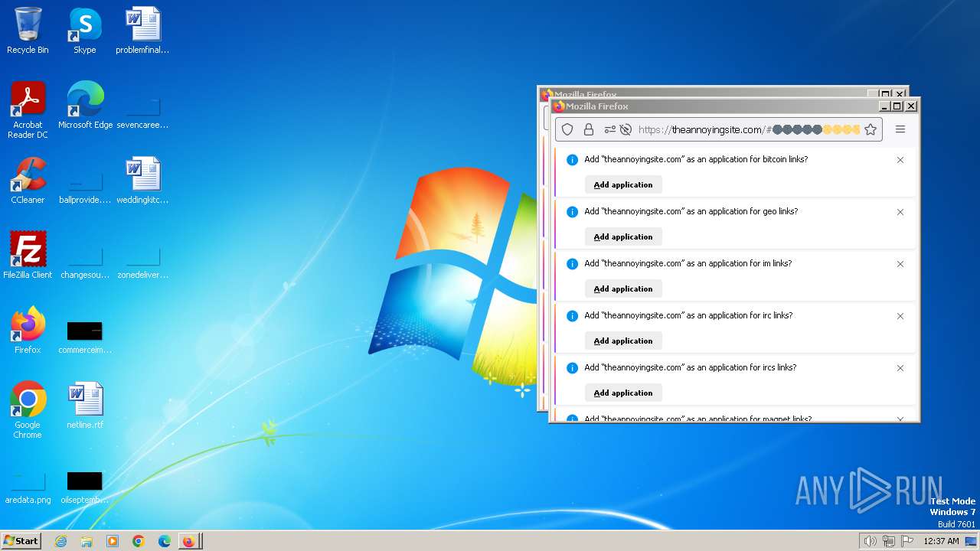Screen dimensions: 980x551
Task: Click the info icon on geo links prompt
Action: (572, 212)
